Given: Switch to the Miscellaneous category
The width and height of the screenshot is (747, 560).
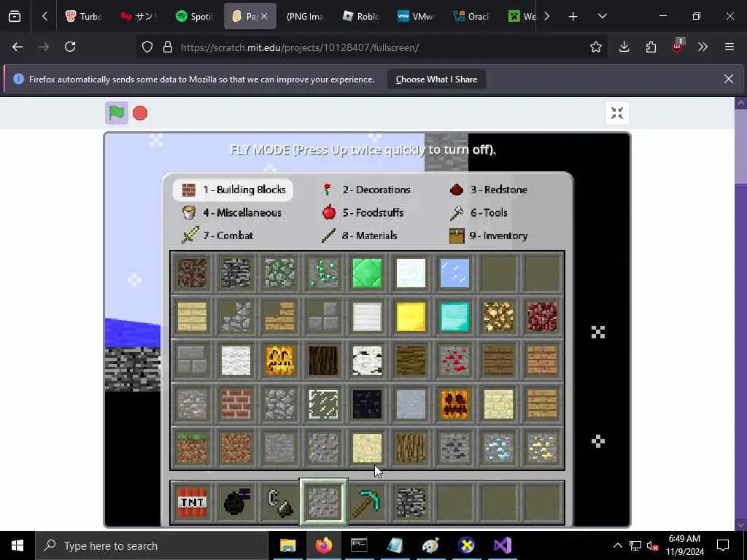Looking at the screenshot, I should [x=232, y=212].
